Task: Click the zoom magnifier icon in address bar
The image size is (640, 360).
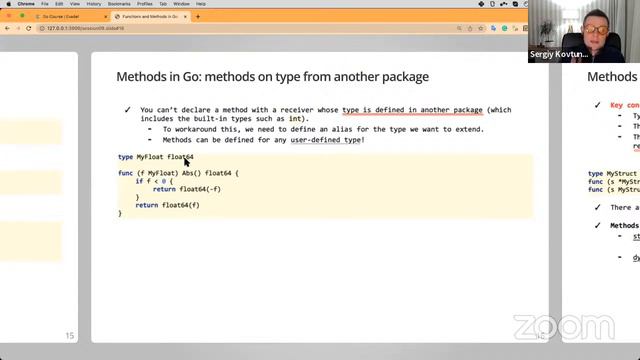Action: [x=459, y=28]
